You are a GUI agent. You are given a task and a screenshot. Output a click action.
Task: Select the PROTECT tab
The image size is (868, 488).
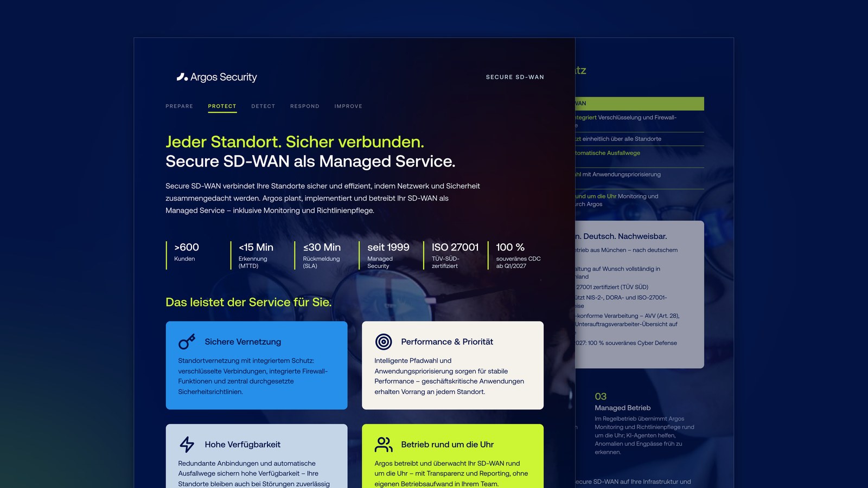coord(222,106)
